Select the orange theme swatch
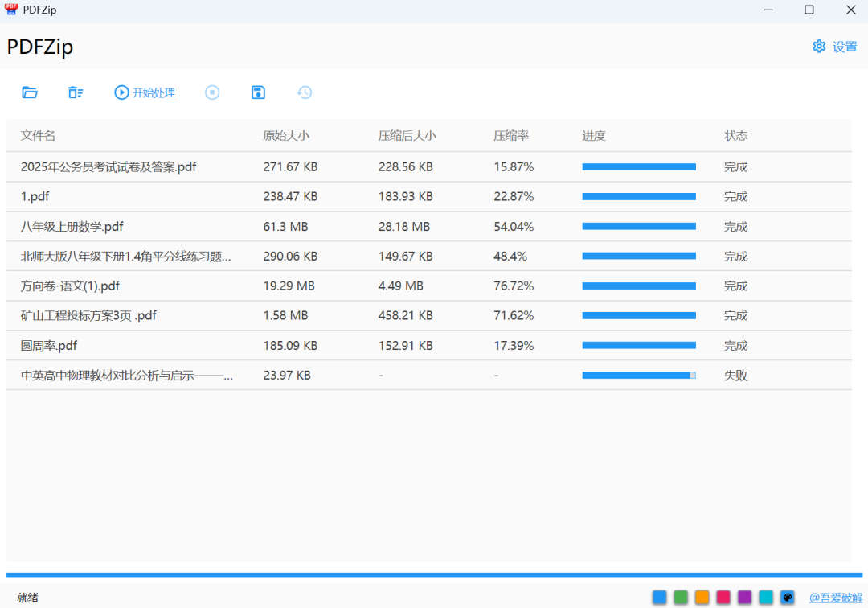 click(x=702, y=597)
